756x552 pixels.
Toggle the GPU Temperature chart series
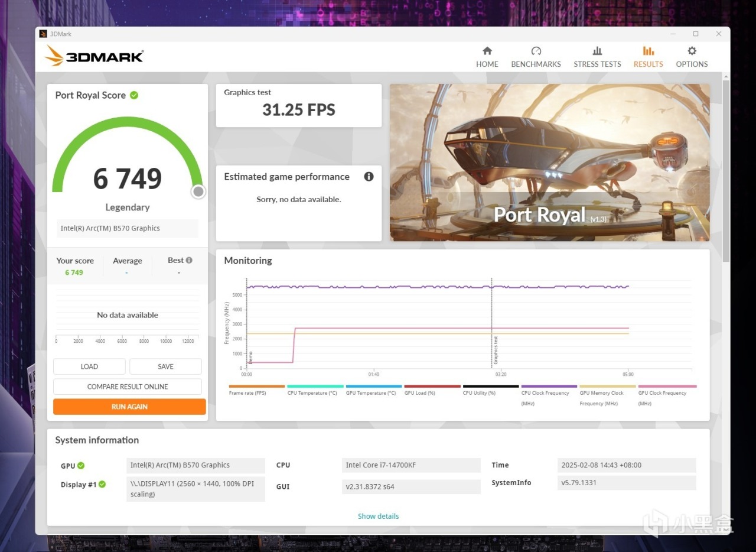[x=374, y=390]
